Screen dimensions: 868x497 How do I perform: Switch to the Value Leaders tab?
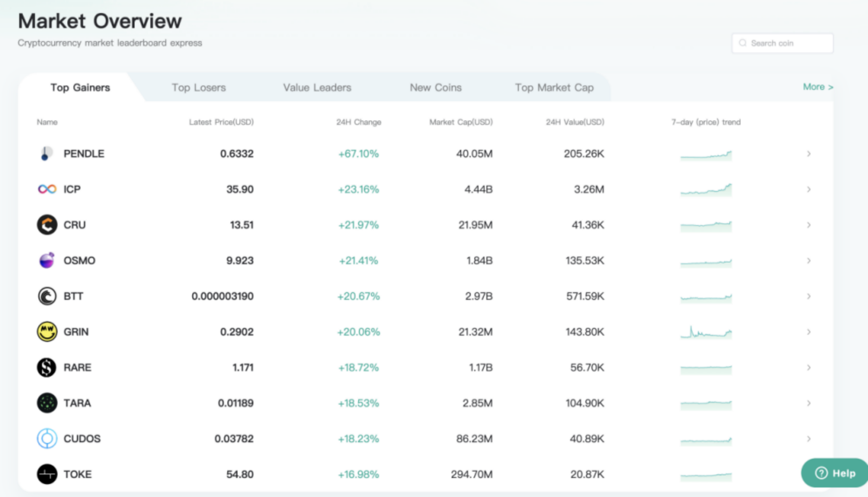click(x=317, y=87)
